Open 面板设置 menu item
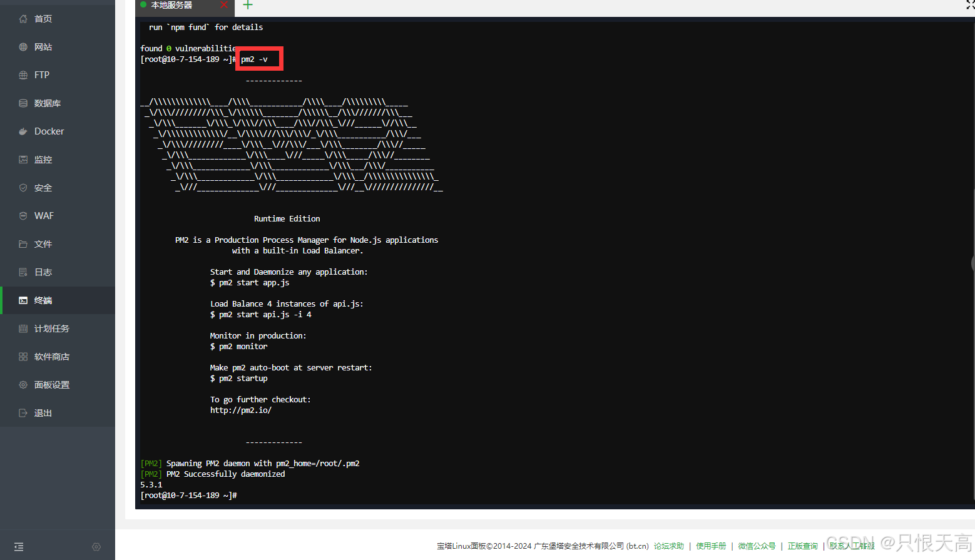975x560 pixels. [x=58, y=385]
